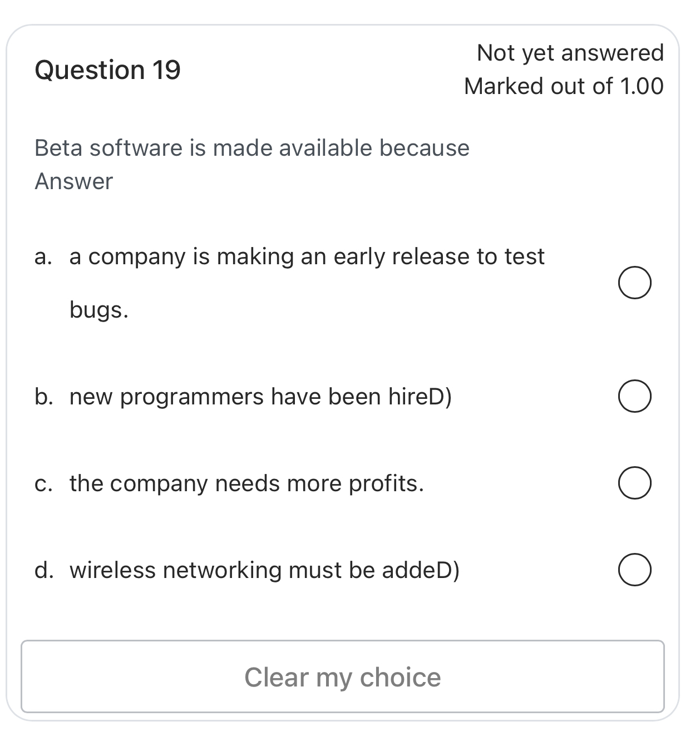
Task: Click the Answer label below the question
Action: [x=73, y=180]
